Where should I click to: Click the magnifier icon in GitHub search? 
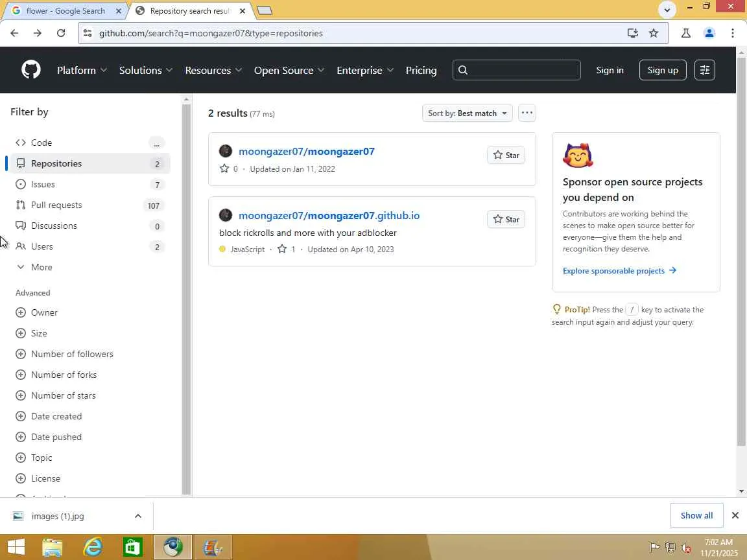463,70
